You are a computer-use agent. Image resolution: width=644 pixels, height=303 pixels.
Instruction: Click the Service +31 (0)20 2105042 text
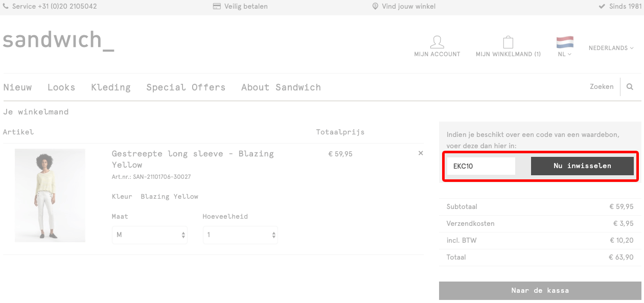click(x=54, y=7)
